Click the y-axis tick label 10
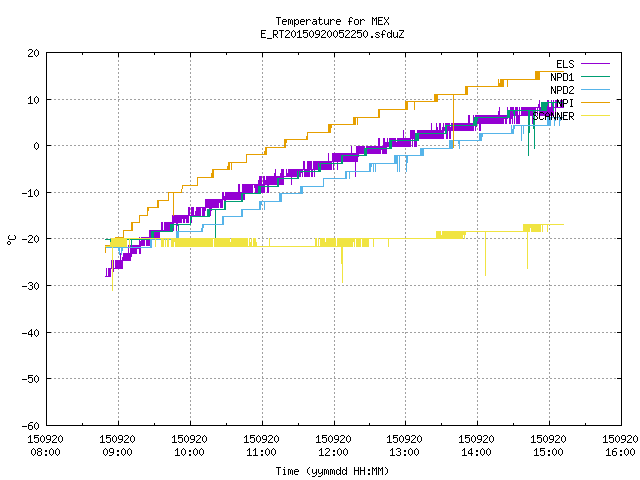The height and width of the screenshot is (480, 640). [x=33, y=100]
